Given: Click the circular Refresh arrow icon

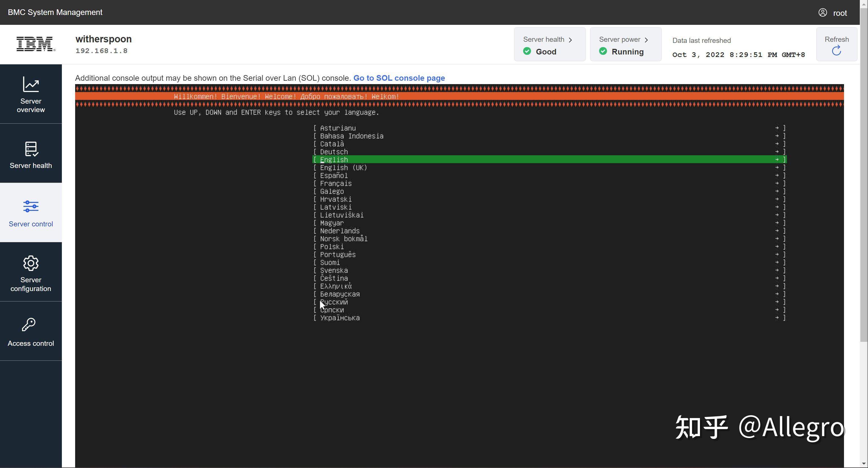Looking at the screenshot, I should [836, 51].
